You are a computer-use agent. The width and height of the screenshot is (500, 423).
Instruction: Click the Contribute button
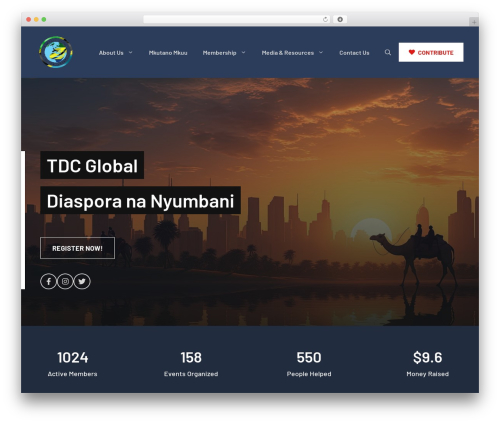[x=431, y=52]
